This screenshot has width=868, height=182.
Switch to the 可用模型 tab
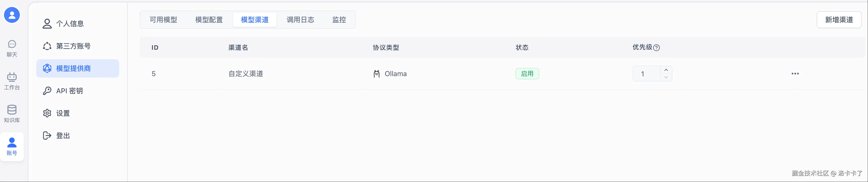coord(163,20)
